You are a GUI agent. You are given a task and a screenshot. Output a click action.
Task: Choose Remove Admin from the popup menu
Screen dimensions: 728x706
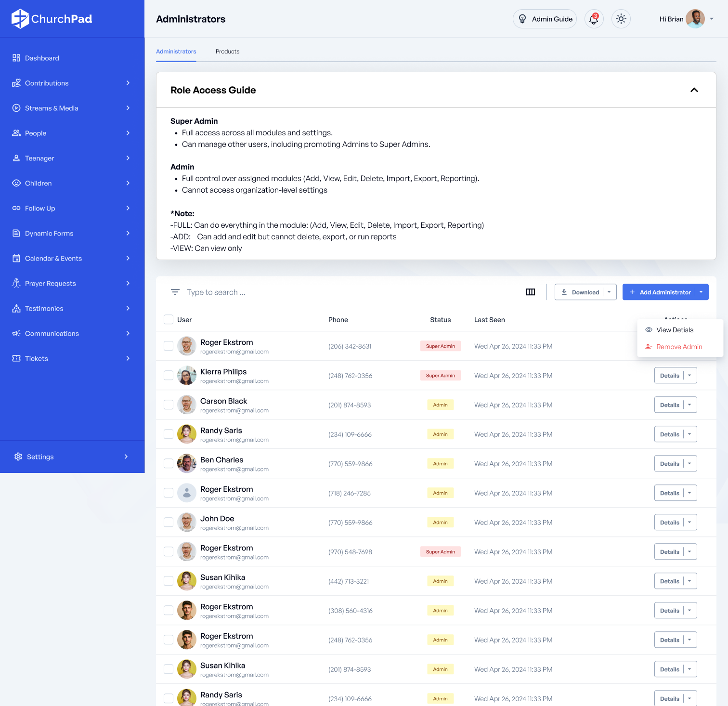pos(679,347)
